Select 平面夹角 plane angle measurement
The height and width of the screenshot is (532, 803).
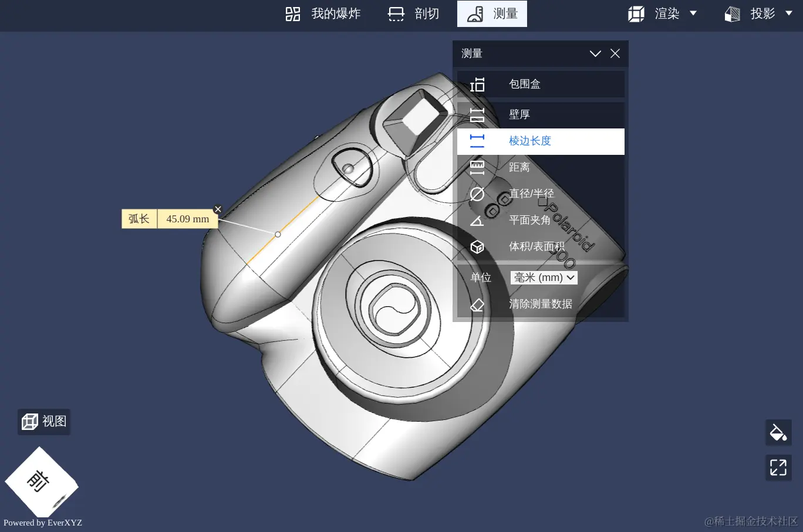pos(541,221)
